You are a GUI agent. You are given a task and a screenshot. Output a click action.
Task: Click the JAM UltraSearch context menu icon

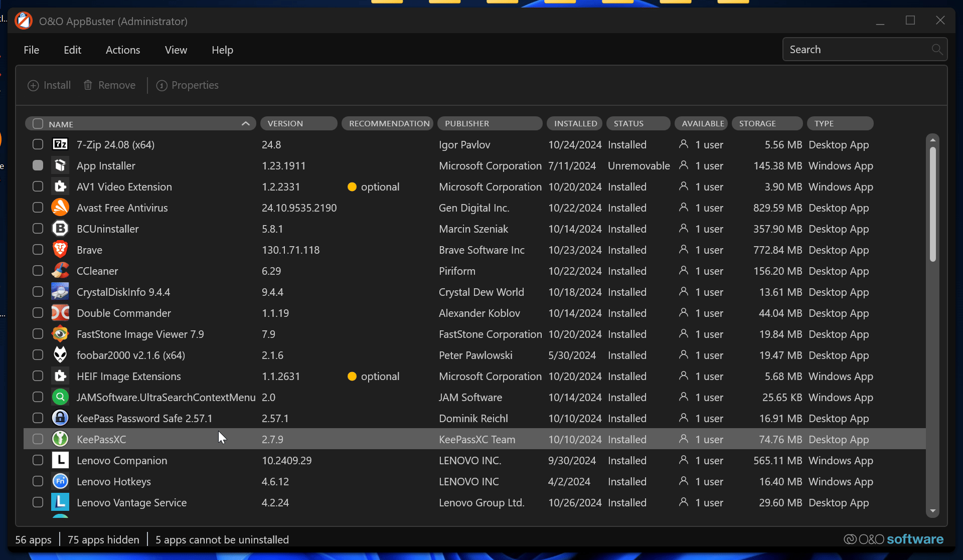[60, 397]
